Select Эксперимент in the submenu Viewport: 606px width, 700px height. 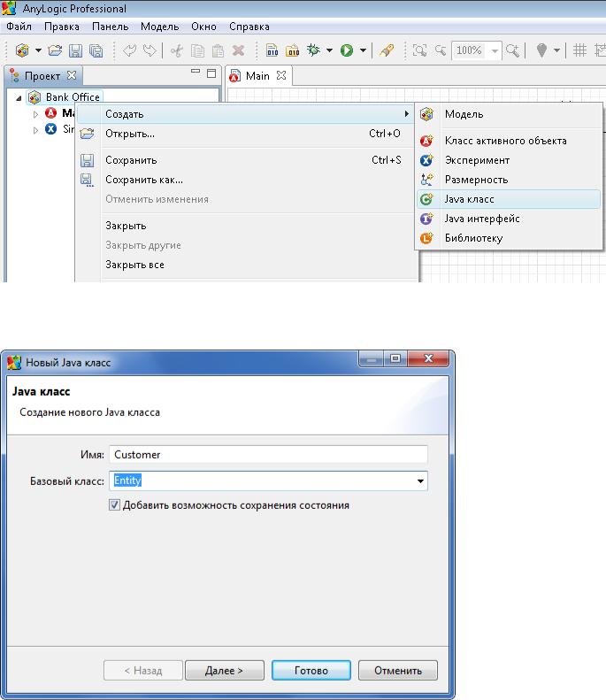(509, 160)
